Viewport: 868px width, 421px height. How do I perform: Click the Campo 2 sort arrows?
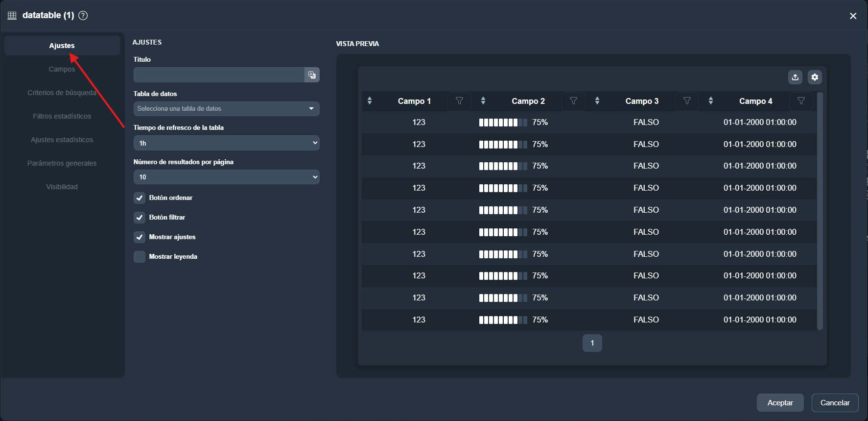(483, 101)
